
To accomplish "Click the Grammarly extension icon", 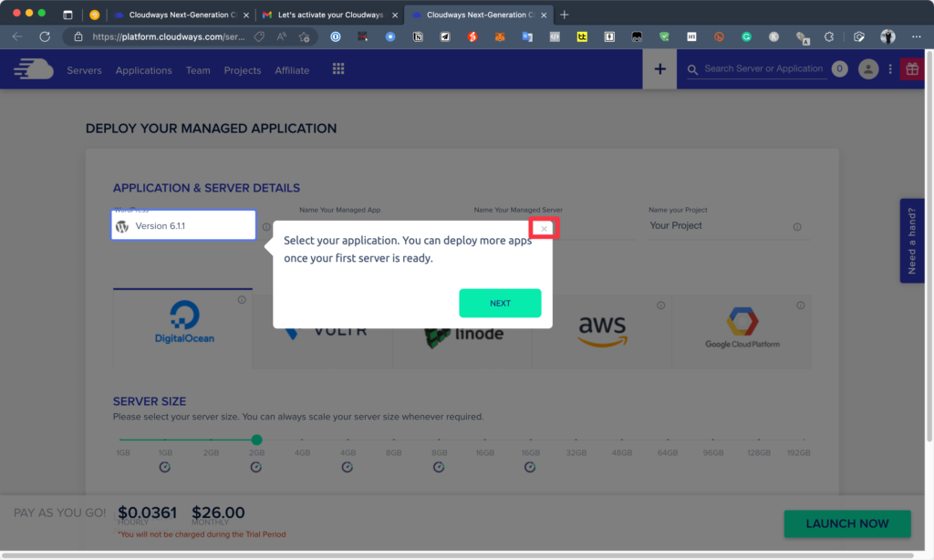I will pos(746,36).
